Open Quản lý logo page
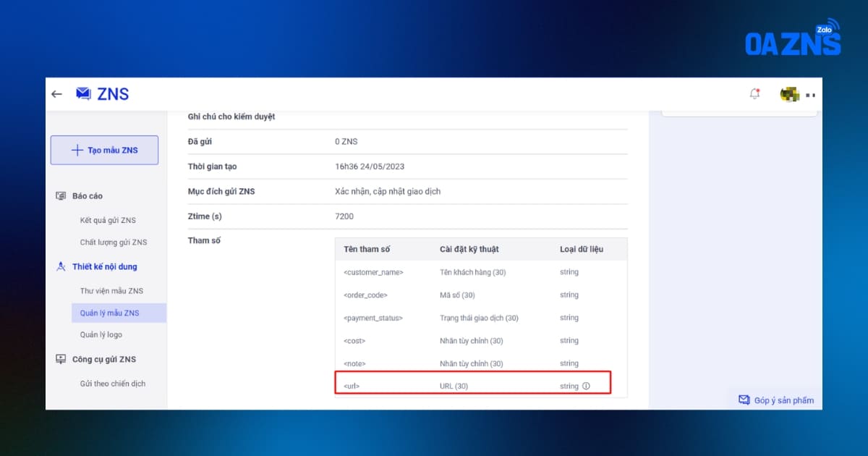 coord(101,334)
